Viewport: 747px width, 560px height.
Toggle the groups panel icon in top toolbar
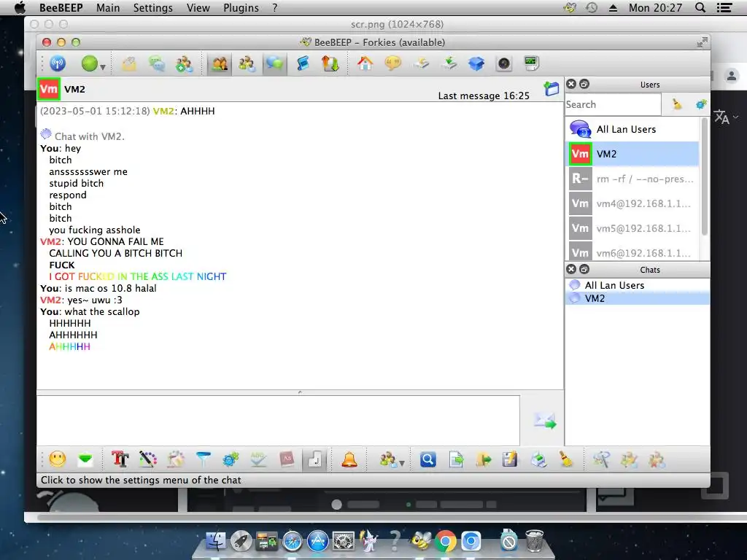pos(247,64)
